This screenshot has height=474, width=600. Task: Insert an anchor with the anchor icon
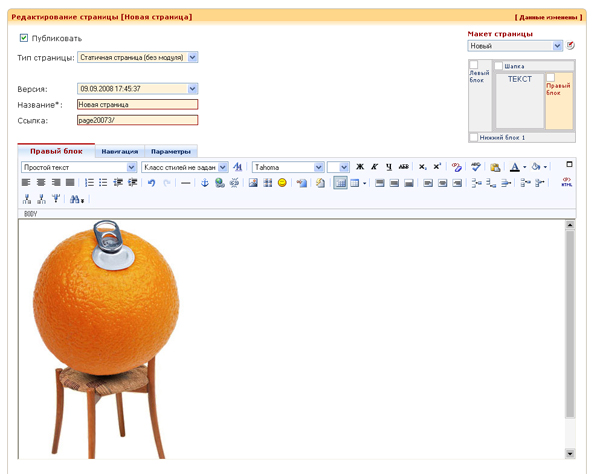click(205, 183)
